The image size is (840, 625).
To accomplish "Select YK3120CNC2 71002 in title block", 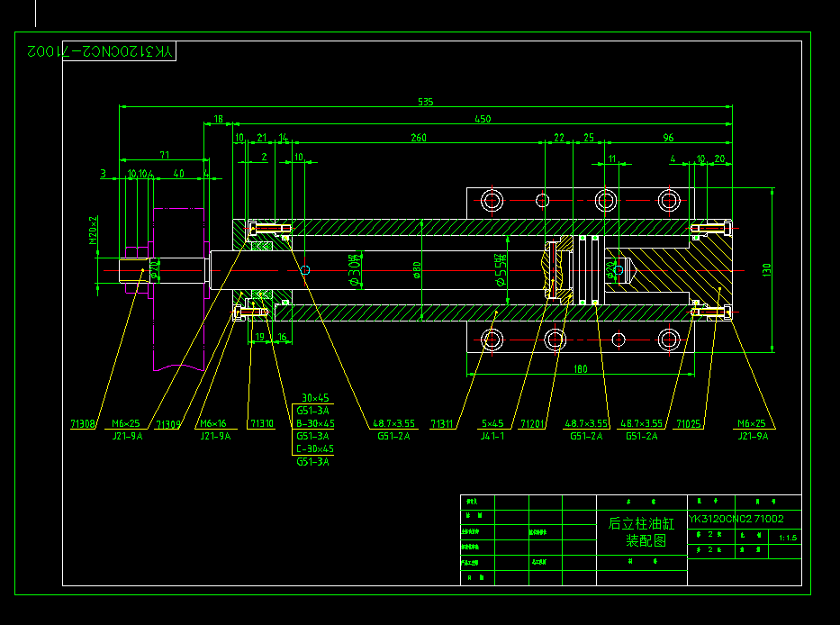I will pos(736,519).
